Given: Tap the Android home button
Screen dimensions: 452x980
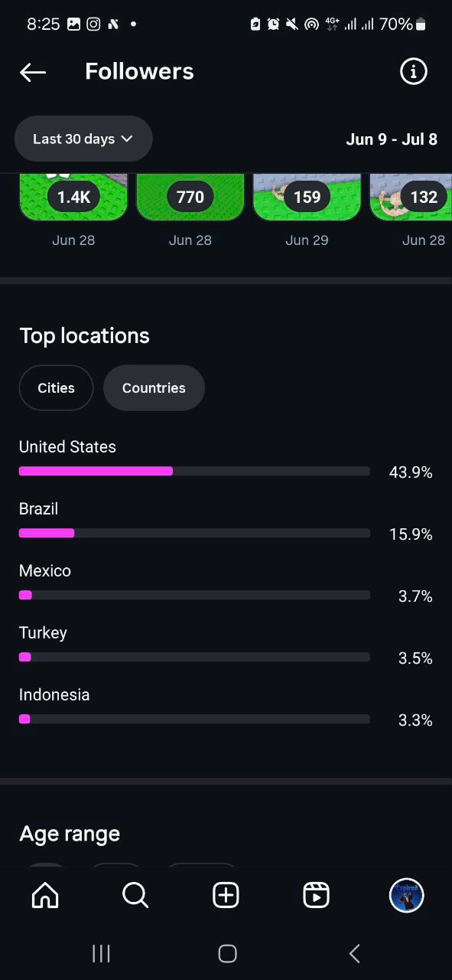Looking at the screenshot, I should click(227, 953).
